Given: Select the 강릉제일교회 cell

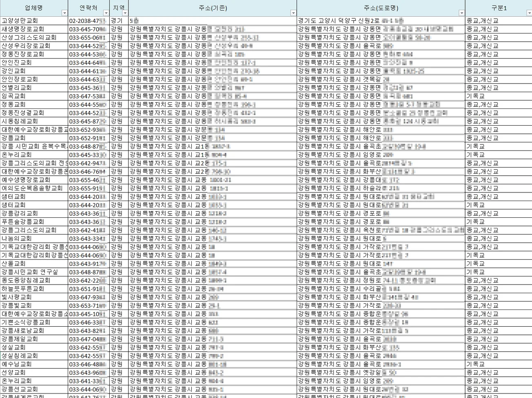Looking at the screenshot, I should 34,339.
